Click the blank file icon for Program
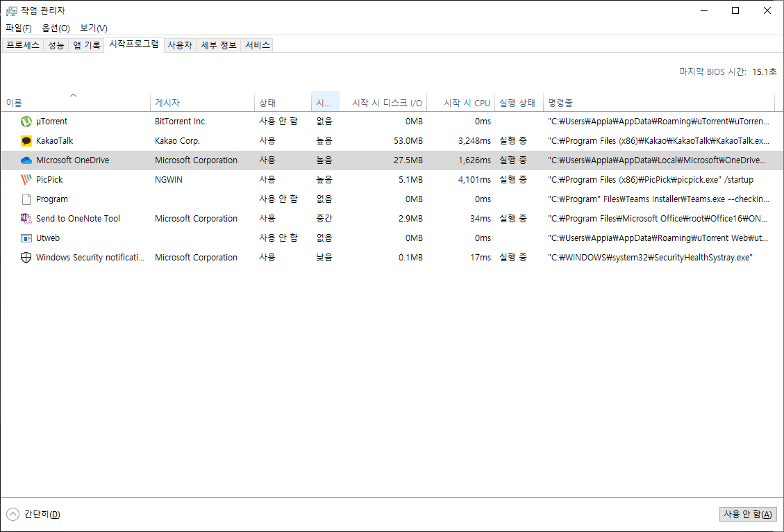The image size is (784, 532). [26, 199]
